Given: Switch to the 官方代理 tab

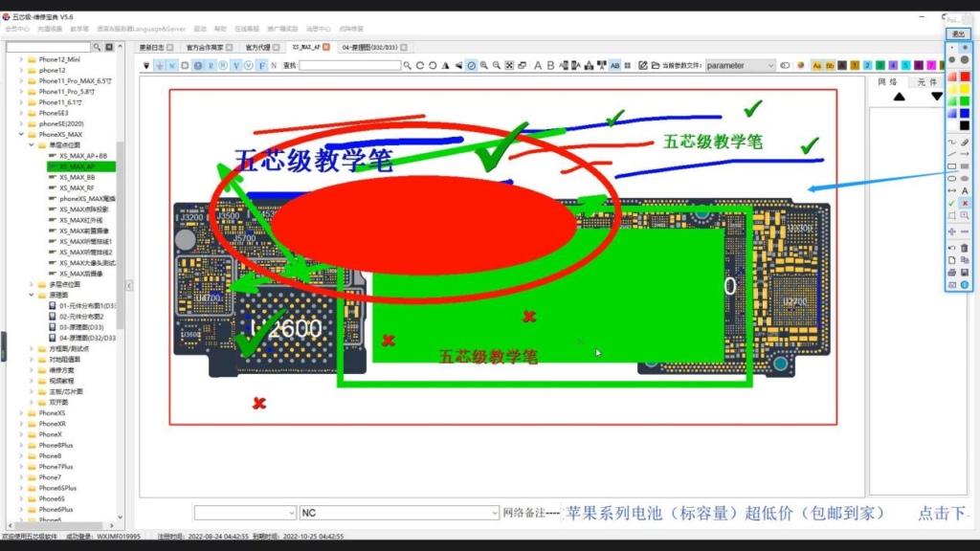Looking at the screenshot, I should (x=257, y=48).
